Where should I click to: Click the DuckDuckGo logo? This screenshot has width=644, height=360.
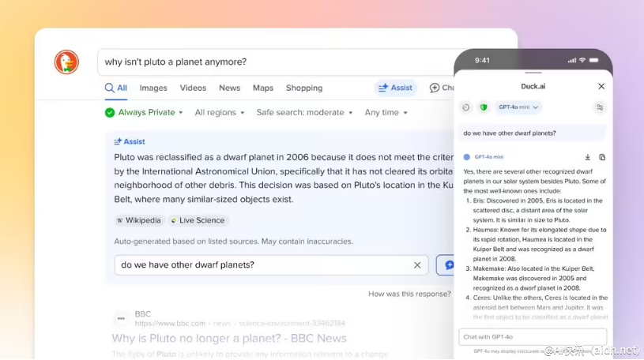point(66,62)
